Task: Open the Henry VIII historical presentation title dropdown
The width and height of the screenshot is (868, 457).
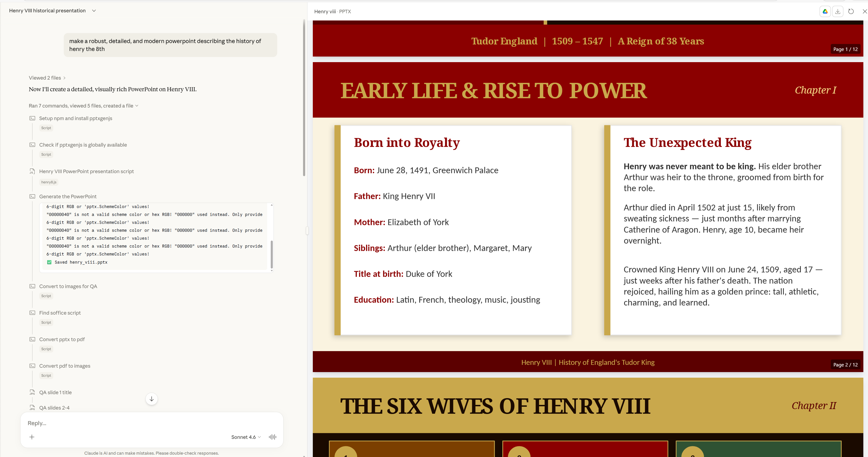Action: 94,11
